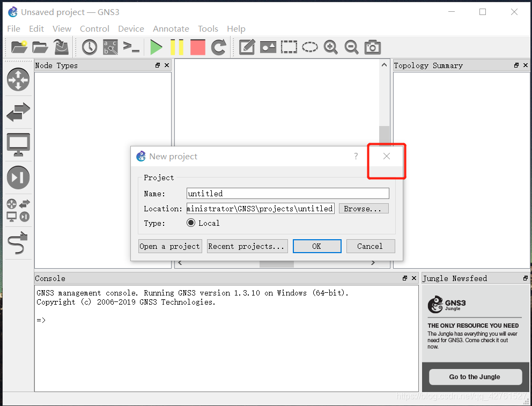Close the Topology Summary panel

526,65
